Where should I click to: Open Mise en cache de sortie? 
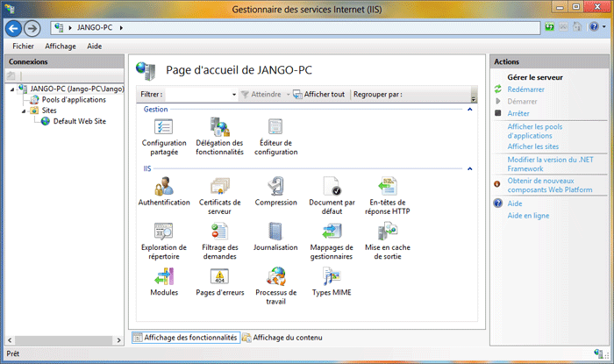coord(388,240)
